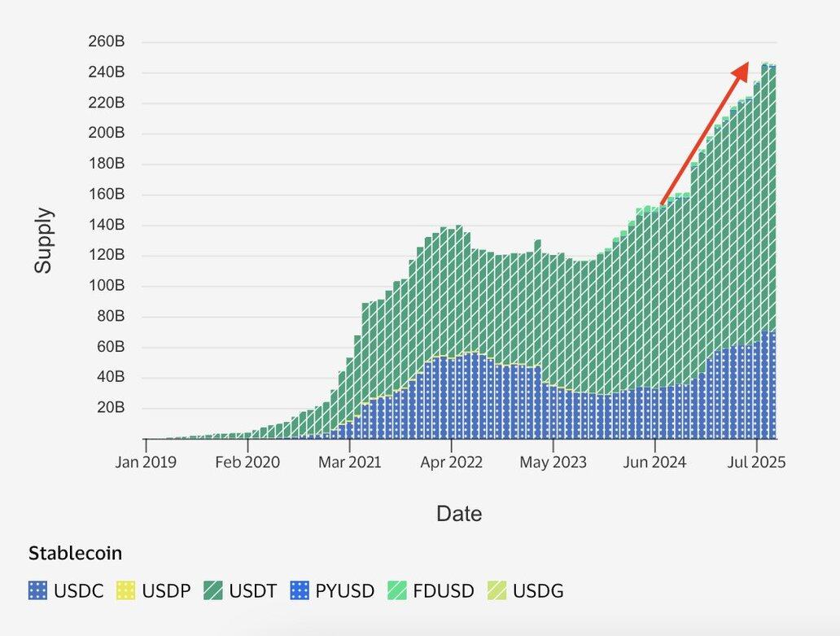Click the USDP yellow legend swatch
This screenshot has width=840, height=636.
point(125,590)
